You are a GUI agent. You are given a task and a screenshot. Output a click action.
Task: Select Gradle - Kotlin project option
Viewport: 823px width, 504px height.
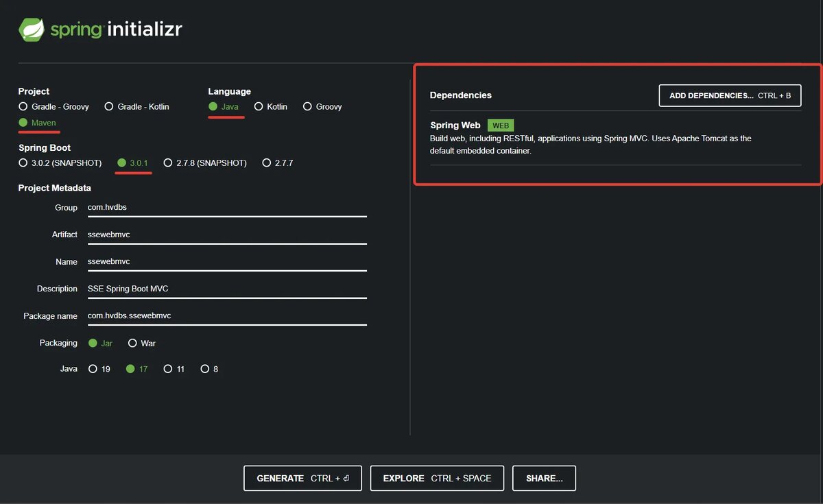pyautogui.click(x=136, y=107)
